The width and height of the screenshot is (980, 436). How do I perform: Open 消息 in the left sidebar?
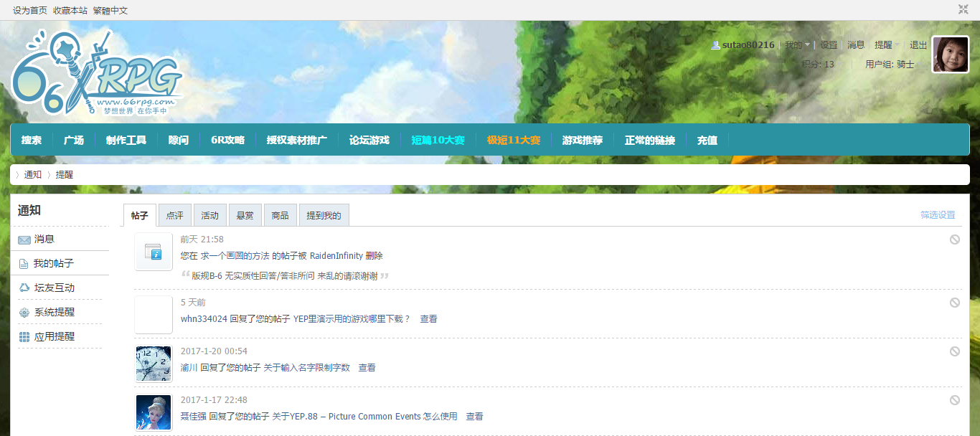tap(44, 239)
